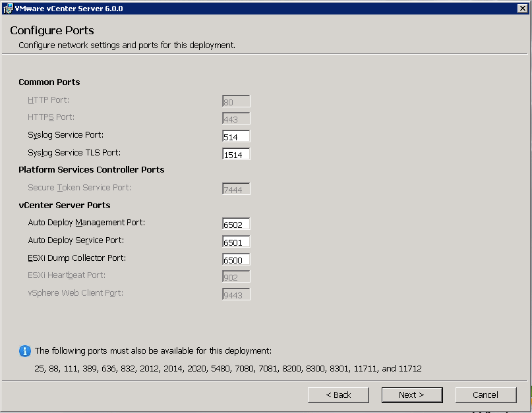Image resolution: width=532 pixels, height=413 pixels.
Task: Click the Auto Deploy Service Port field
Action: click(236, 242)
